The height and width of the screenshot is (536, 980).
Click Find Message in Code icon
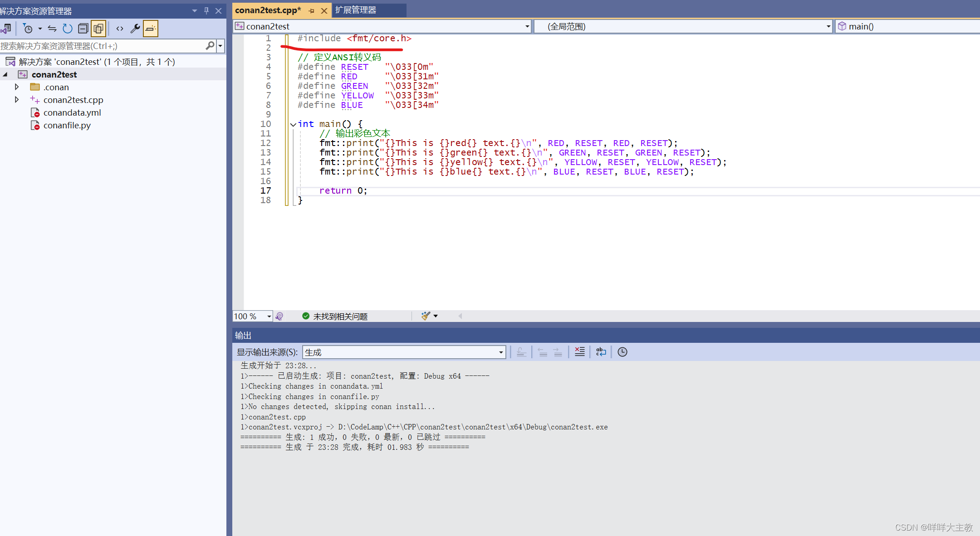click(x=521, y=352)
